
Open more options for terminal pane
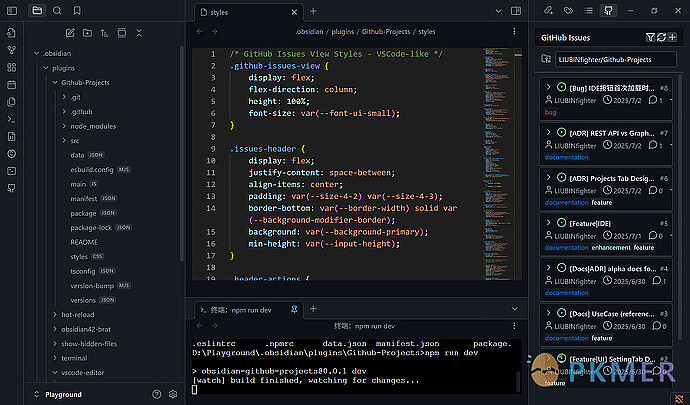[514, 326]
